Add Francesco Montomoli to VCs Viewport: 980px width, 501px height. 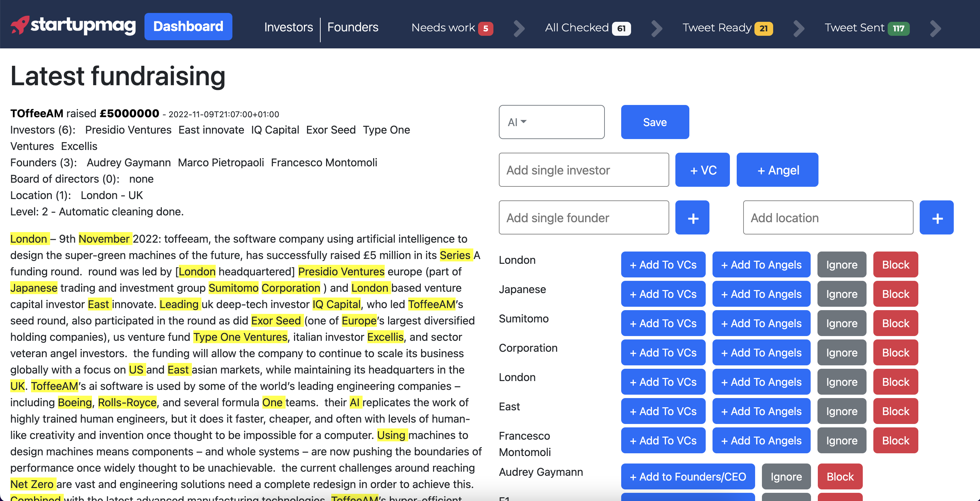click(x=663, y=441)
